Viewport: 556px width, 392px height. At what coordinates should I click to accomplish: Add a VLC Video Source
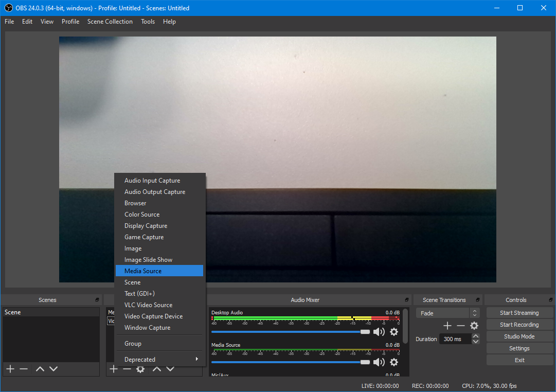159,305
